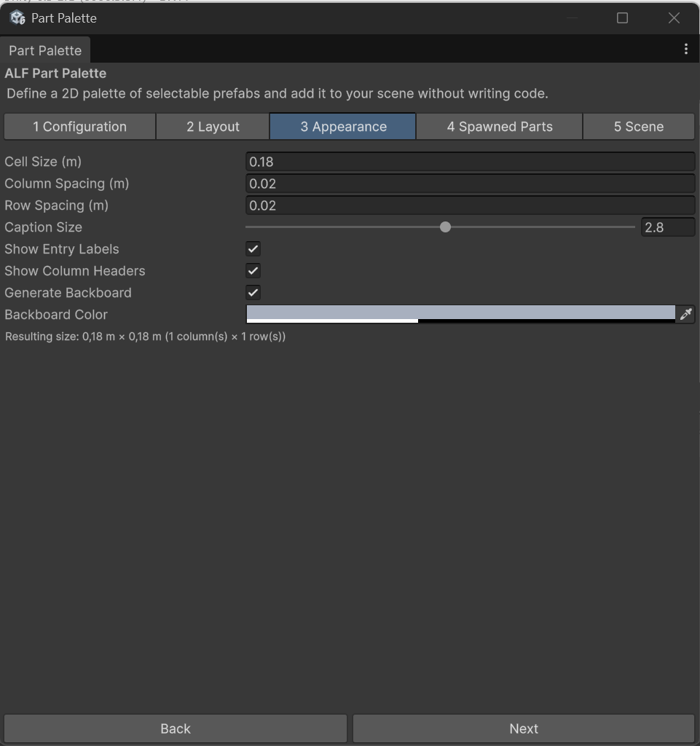Viewport: 700px width, 746px height.
Task: Click the Column Spacing (m) label
Action: pyautogui.click(x=66, y=184)
